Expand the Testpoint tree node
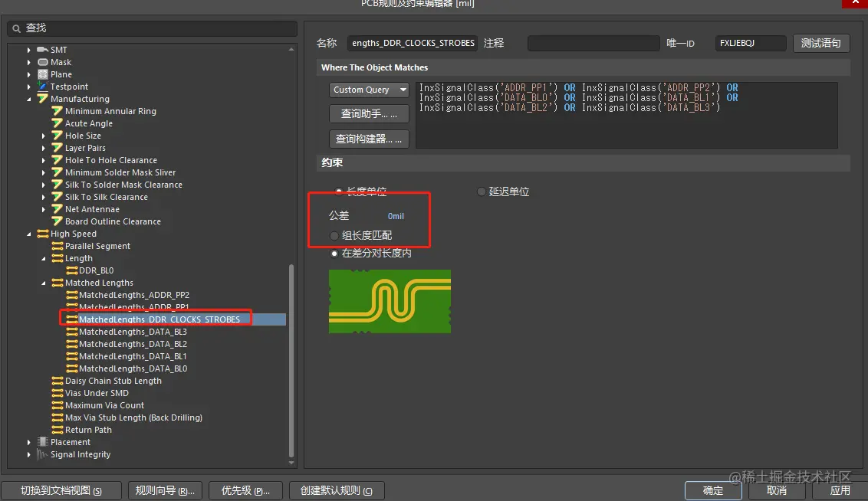 click(29, 87)
